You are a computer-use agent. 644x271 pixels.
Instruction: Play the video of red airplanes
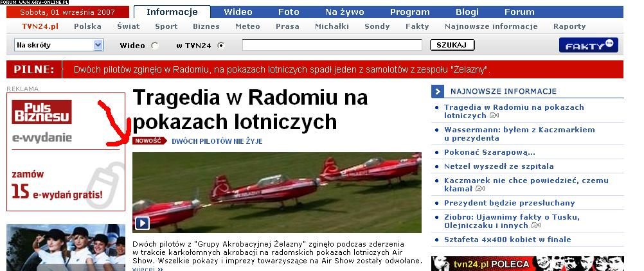click(142, 223)
